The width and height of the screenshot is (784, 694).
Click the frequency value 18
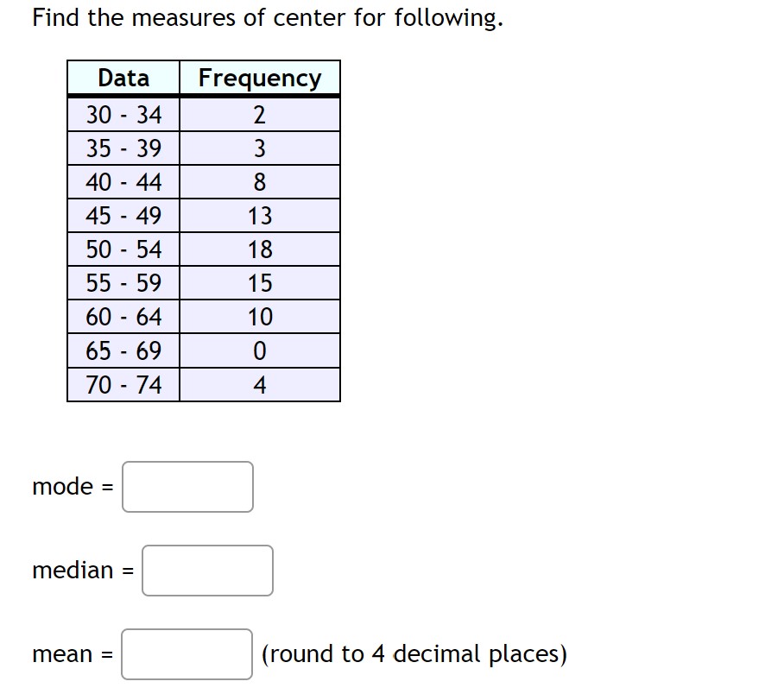click(259, 249)
